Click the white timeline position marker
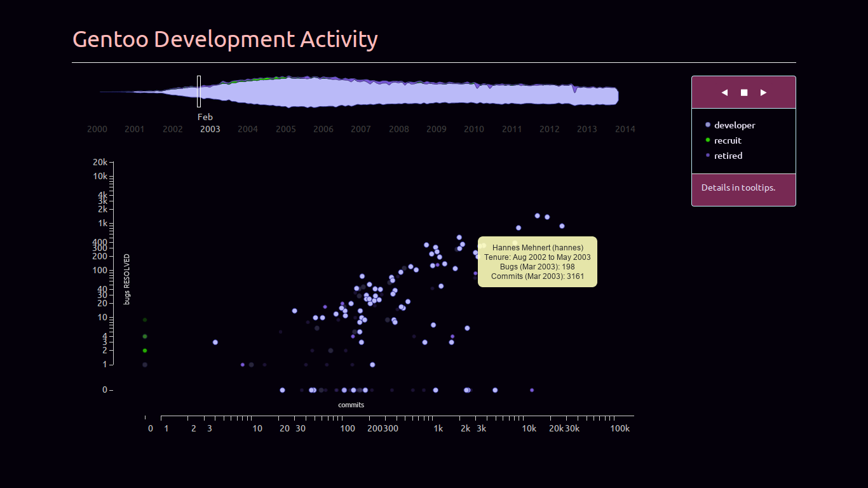868x488 pixels. [199, 91]
